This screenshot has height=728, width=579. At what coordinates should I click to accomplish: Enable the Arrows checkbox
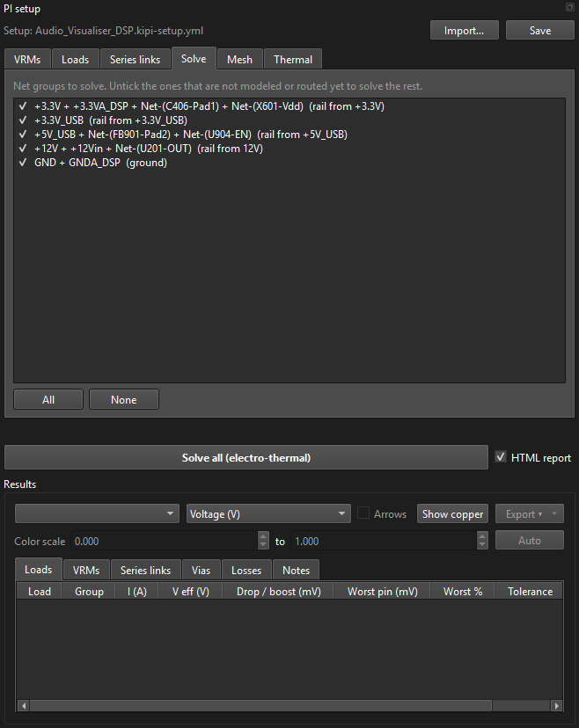pos(363,513)
